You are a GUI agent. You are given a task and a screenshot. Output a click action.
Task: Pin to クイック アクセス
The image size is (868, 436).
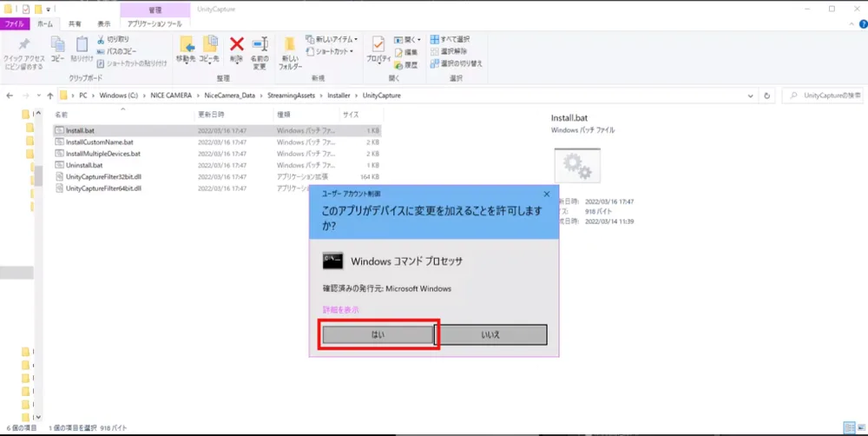click(x=23, y=54)
